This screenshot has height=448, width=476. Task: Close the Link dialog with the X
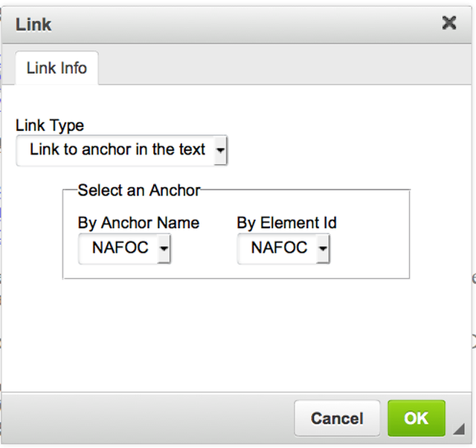point(449,22)
